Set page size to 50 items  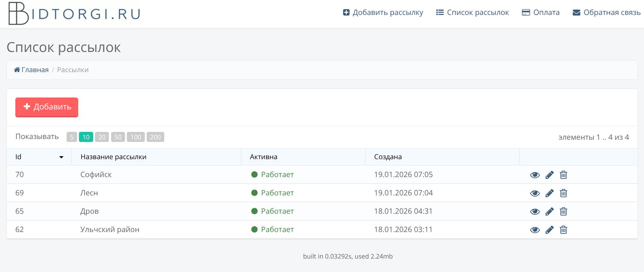(118, 137)
